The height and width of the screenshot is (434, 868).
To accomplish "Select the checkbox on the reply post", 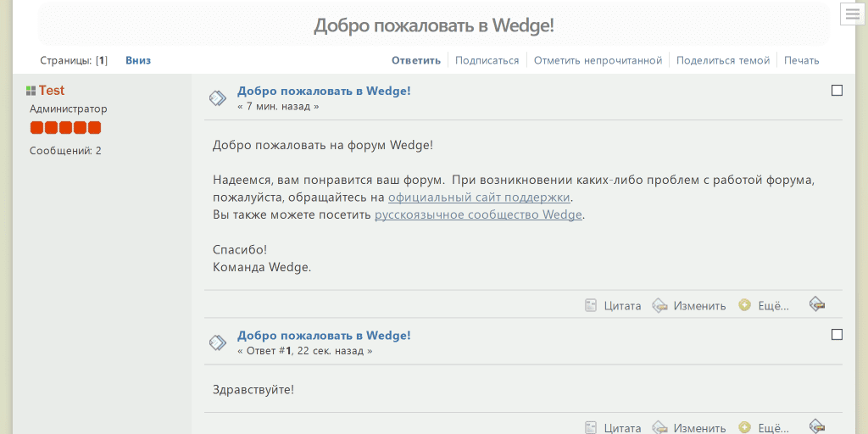I will pos(837,335).
